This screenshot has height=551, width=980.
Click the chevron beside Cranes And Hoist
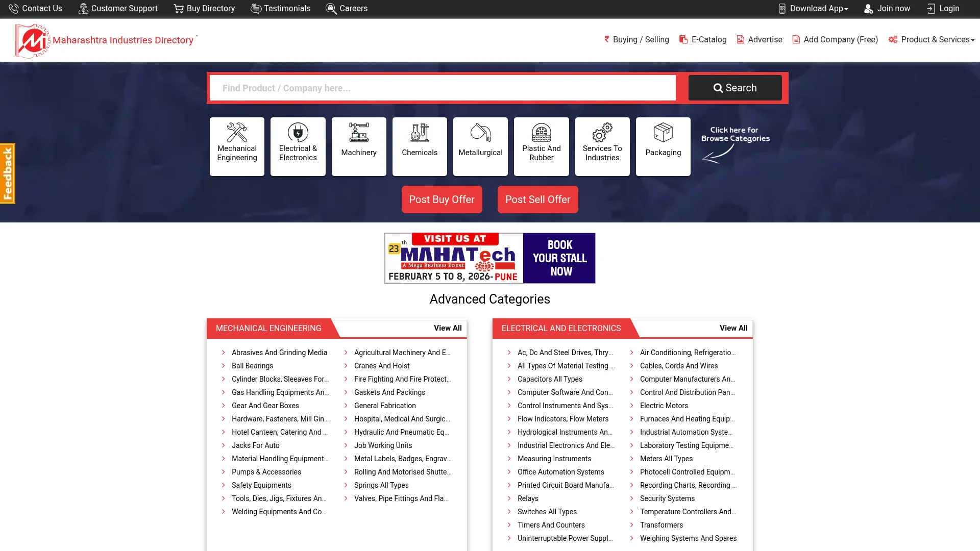coord(346,365)
